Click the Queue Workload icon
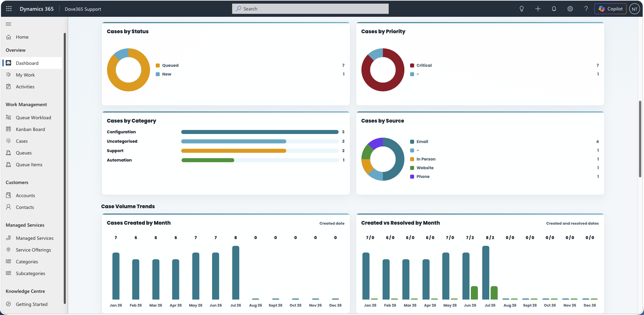Image resolution: width=644 pixels, height=315 pixels. [9, 117]
